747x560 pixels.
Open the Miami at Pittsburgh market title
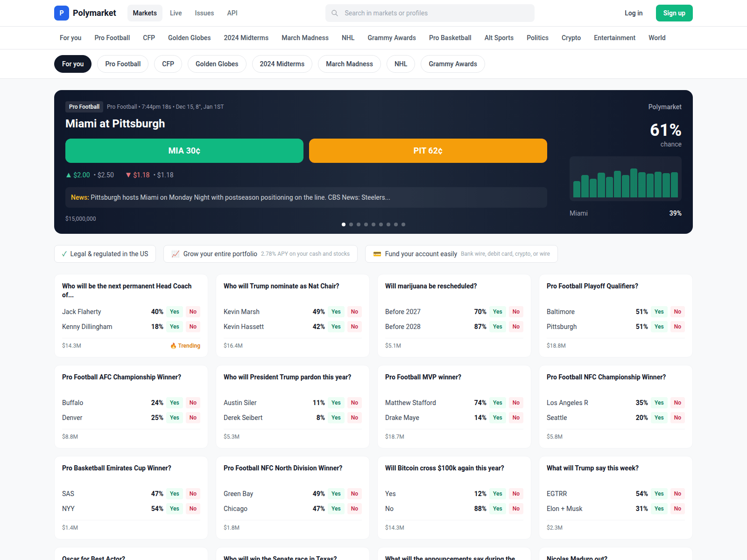coord(115,124)
